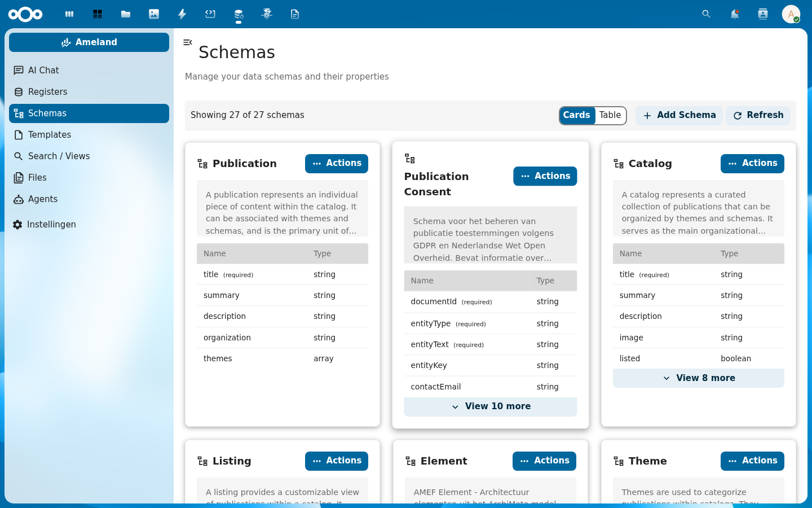Click the Add Schema button
The width and height of the screenshot is (812, 508).
click(x=679, y=115)
